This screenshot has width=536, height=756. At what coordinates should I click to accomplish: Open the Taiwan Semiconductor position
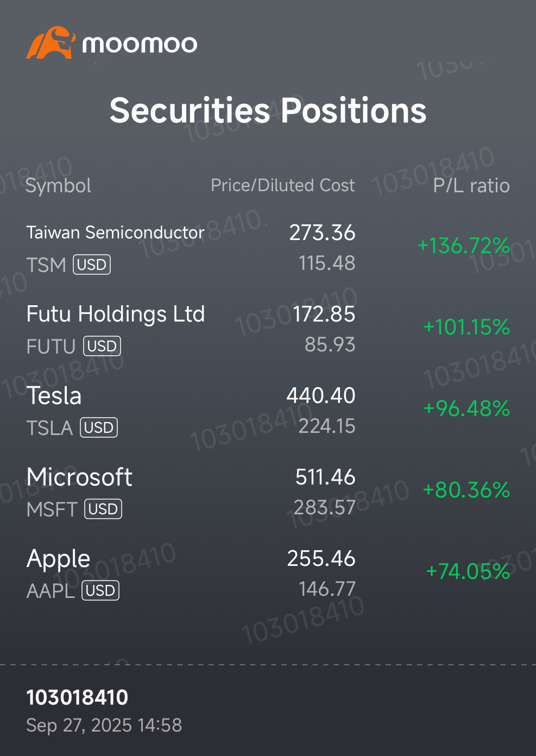click(115, 233)
